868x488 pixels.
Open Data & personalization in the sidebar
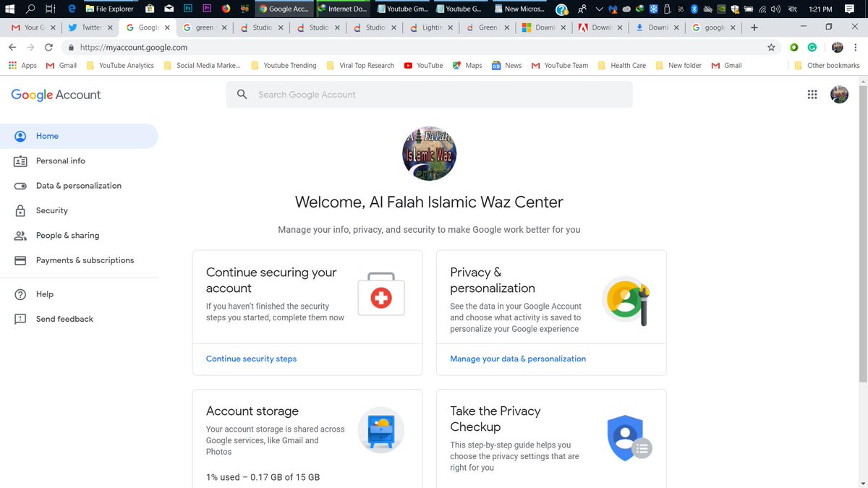point(79,186)
